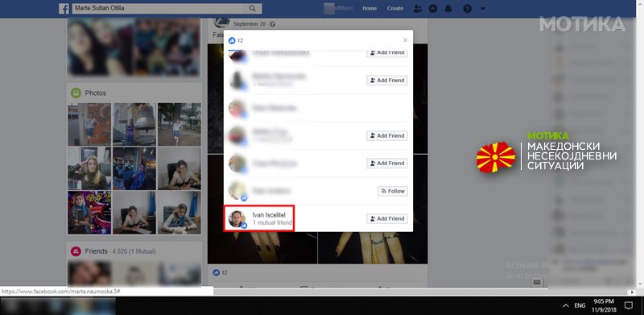Open the Notifications bell icon
Screen dimensions: 644x315
pos(448,9)
